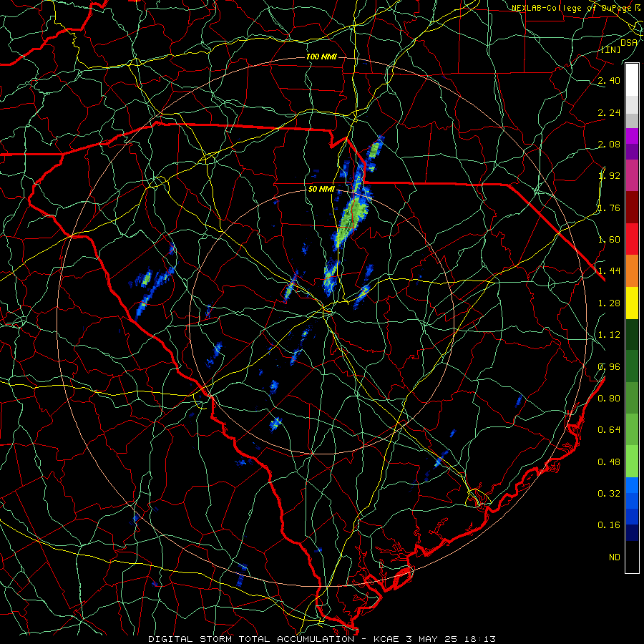Click the 0.64 legend value
Viewport: 644px width, 644px height.
[x=609, y=430]
